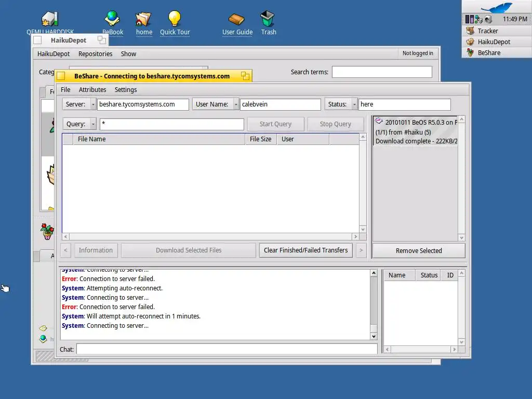Click the Haiku leaf logo in Deskbar

coord(497,7)
